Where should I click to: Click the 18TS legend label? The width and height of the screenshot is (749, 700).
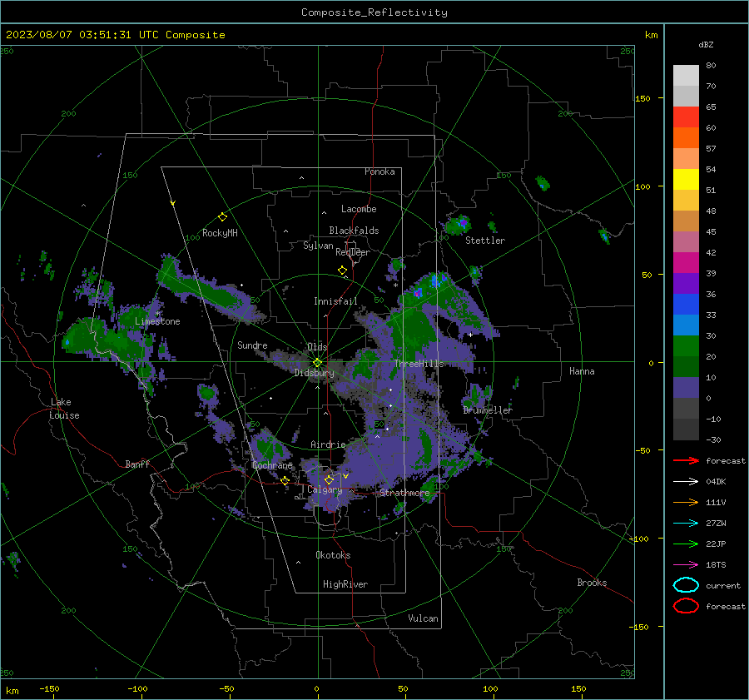(716, 565)
